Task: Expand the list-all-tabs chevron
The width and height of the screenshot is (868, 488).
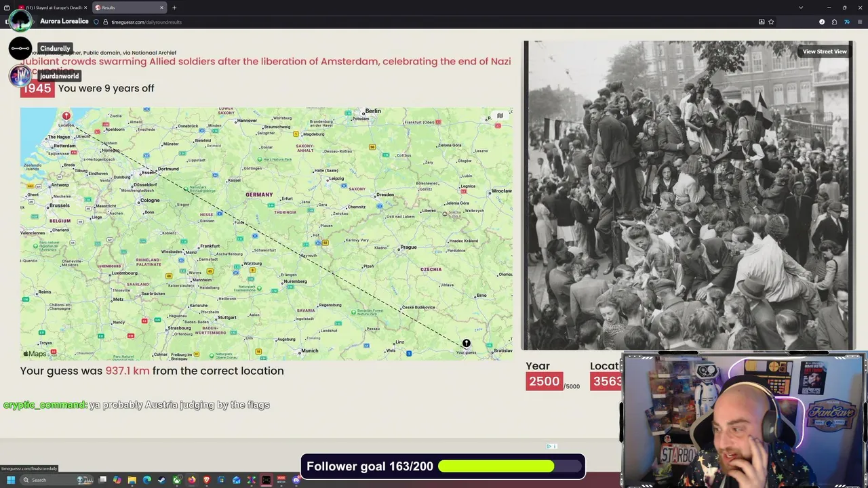Action: 801,7
